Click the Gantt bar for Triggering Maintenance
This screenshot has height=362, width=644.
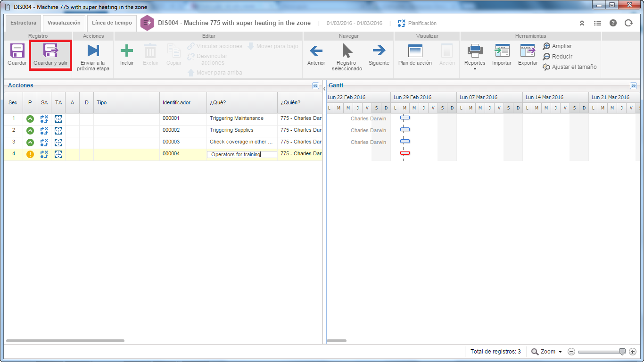click(405, 118)
